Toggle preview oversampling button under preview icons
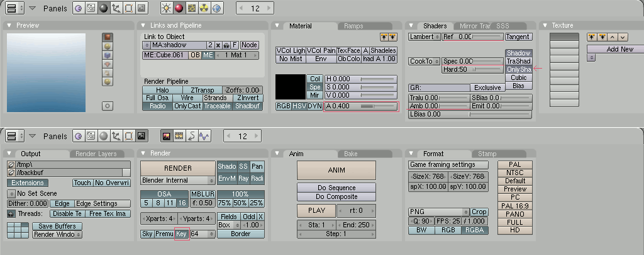Viewport: 644px width, 255px height. (108, 106)
